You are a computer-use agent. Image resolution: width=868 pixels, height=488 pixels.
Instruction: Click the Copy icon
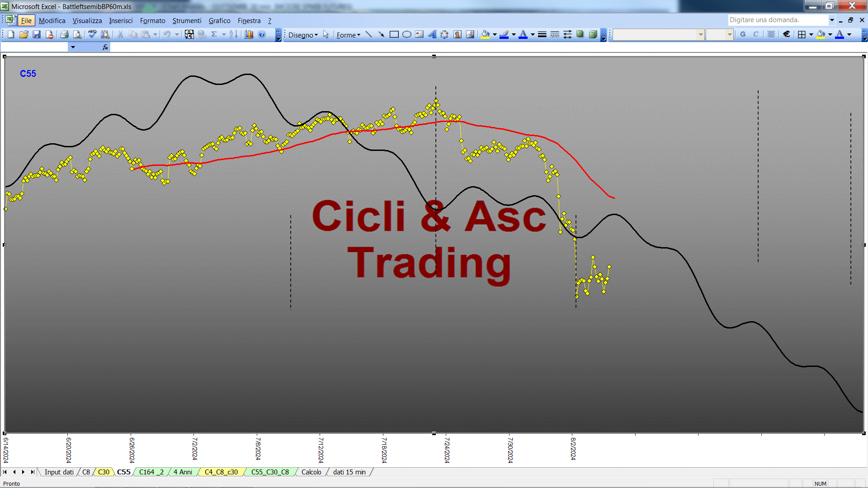133,34
